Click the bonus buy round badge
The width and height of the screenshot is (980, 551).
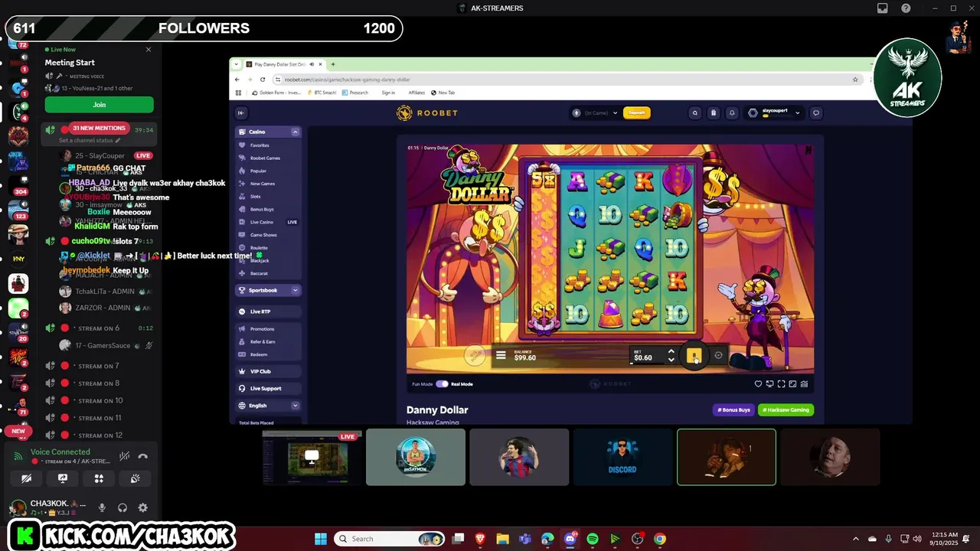475,355
